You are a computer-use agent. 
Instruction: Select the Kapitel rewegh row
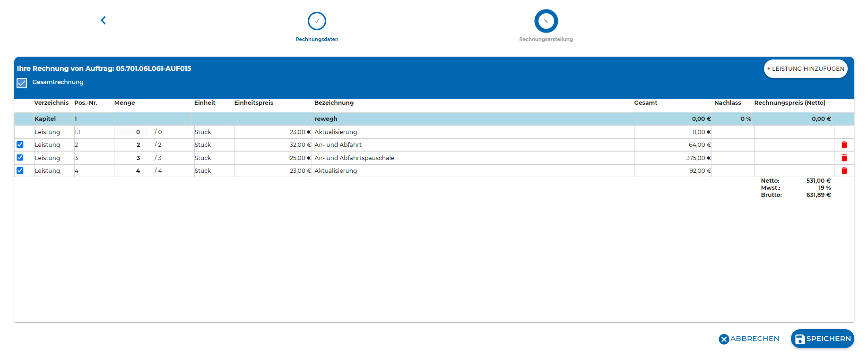tap(326, 119)
